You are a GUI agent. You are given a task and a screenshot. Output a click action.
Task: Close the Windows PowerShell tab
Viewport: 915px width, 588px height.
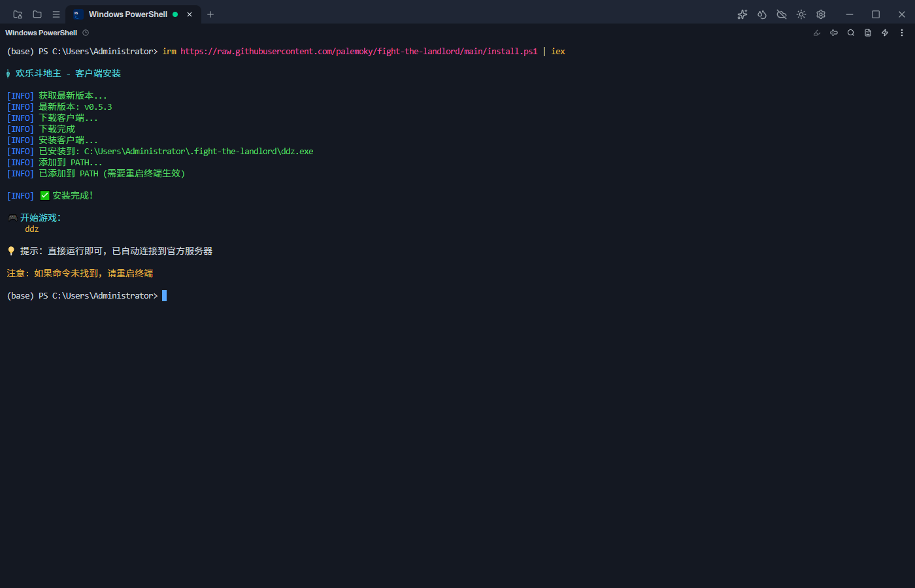(x=190, y=14)
